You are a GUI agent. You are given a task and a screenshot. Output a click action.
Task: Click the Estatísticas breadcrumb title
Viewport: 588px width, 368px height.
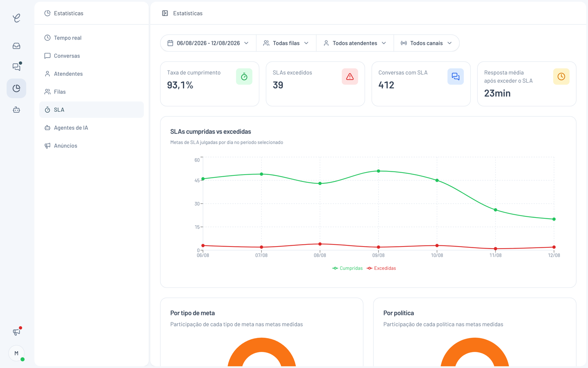point(188,13)
